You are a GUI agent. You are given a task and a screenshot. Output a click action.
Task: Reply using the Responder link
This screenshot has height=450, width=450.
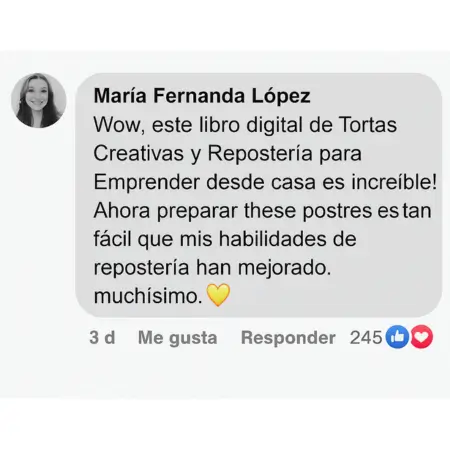[288, 338]
